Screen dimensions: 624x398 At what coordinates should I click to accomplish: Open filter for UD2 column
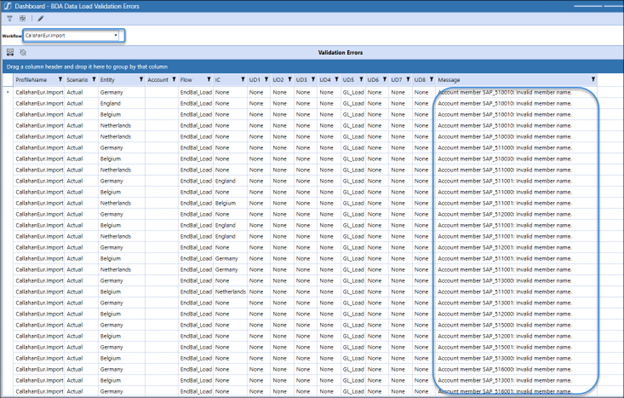tap(290, 80)
